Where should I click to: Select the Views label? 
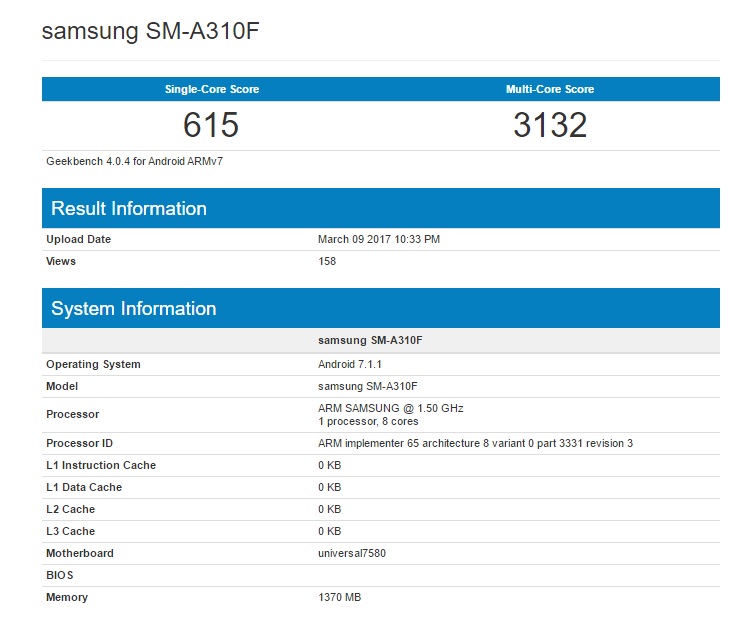click(61, 261)
